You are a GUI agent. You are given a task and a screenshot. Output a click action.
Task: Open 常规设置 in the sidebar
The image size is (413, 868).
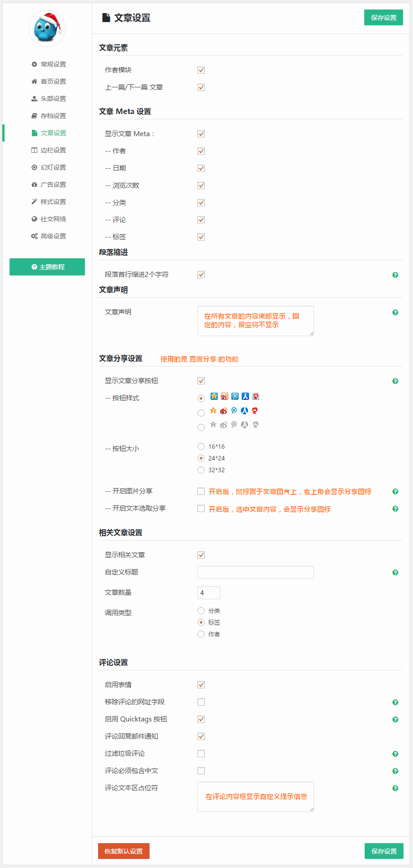point(53,64)
